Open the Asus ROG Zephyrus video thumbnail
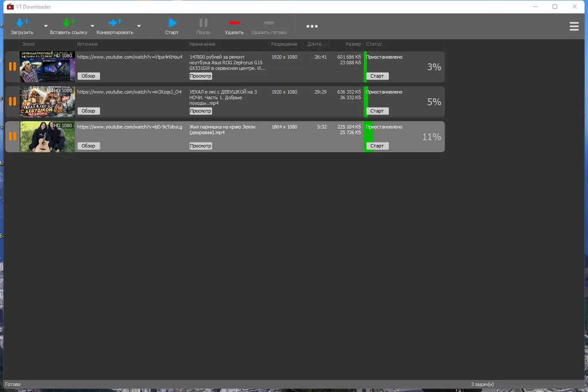The image size is (588, 392). point(47,67)
